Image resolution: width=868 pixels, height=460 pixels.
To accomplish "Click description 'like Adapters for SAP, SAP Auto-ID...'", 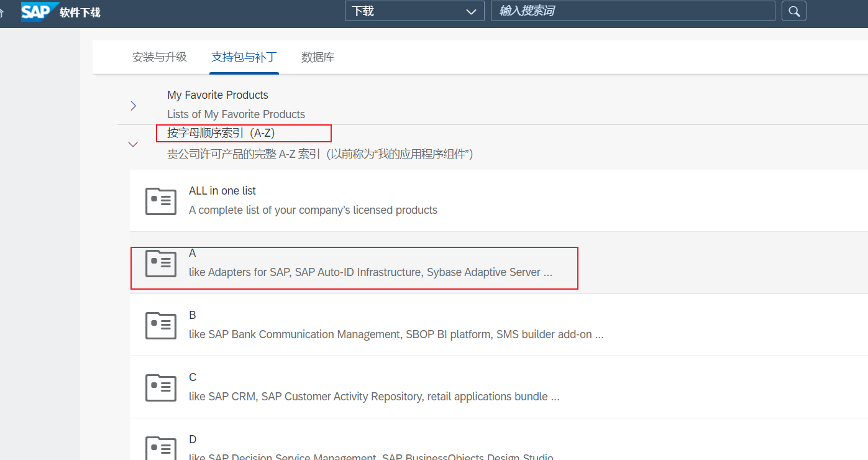I will [x=370, y=272].
